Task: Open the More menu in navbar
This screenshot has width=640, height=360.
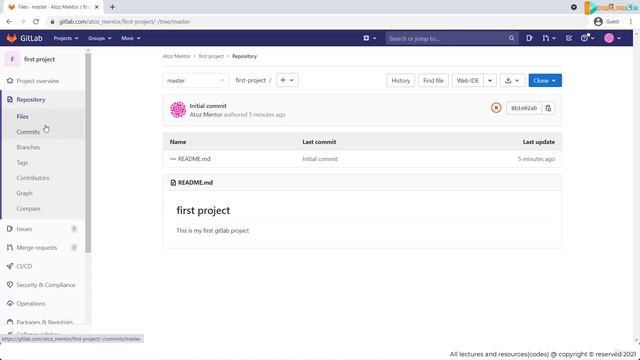Action: 131,38
